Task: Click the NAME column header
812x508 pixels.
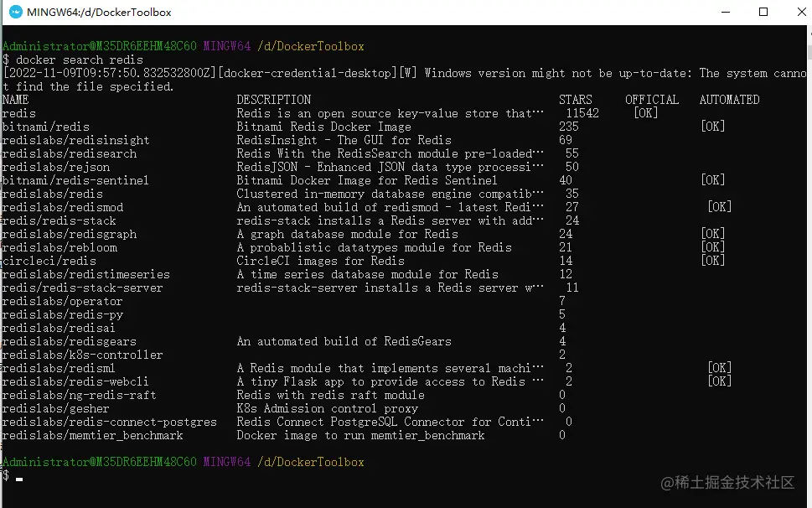Action: 16,100
